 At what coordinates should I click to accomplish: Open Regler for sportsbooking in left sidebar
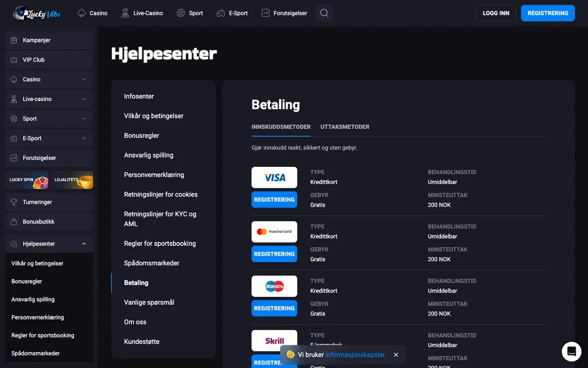click(43, 336)
